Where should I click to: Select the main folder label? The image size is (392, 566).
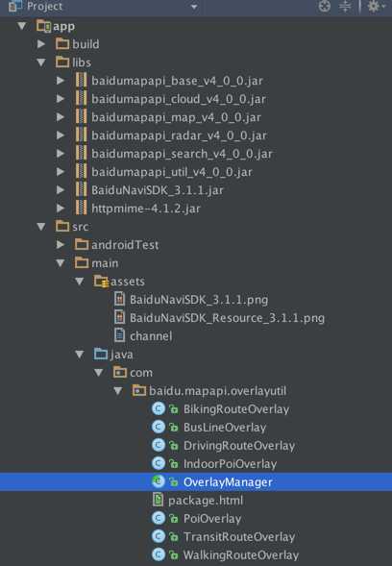[x=105, y=263]
